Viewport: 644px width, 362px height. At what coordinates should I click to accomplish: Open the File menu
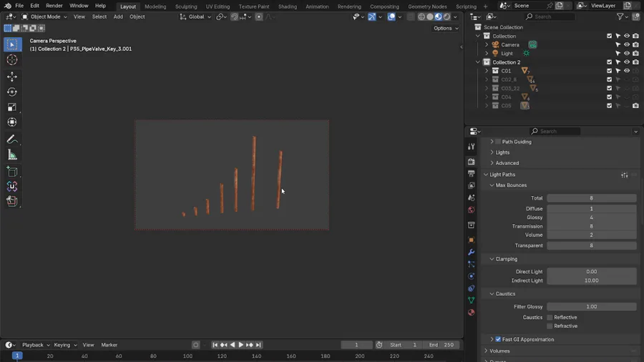point(19,6)
